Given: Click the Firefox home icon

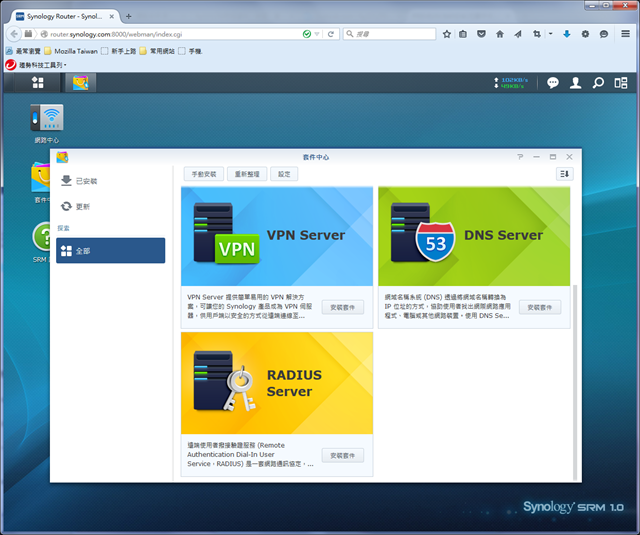Looking at the screenshot, I should tap(500, 34).
